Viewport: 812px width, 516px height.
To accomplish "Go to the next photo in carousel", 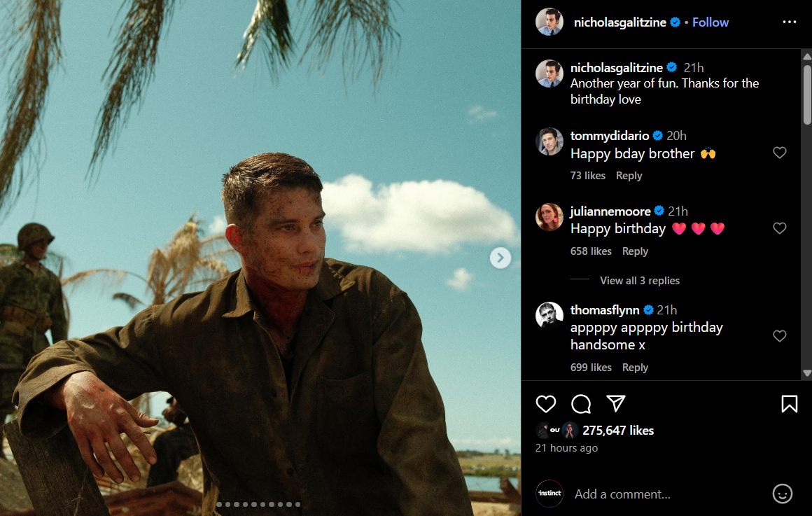I will pos(500,258).
